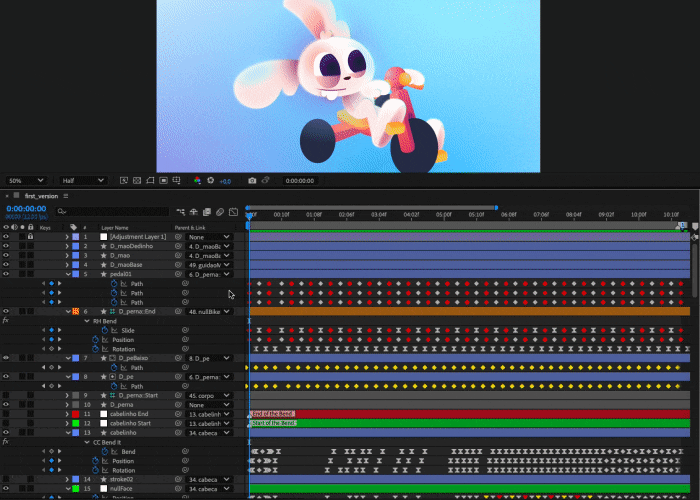Image resolution: width=700 pixels, height=500 pixels.
Task: Expand the D_maoDedinho layer properties
Action: (x=67, y=246)
